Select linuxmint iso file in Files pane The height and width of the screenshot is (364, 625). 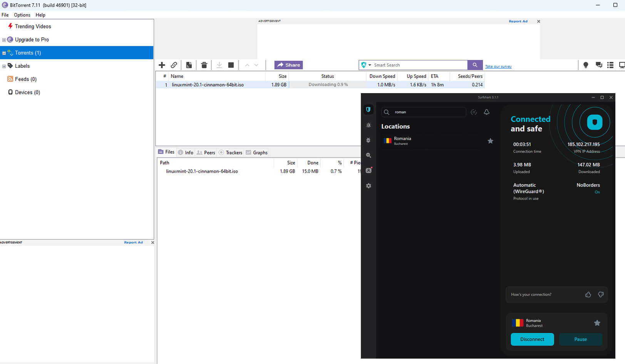202,171
